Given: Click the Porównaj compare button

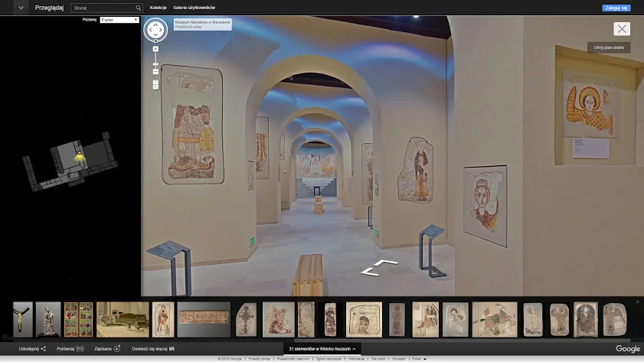Looking at the screenshot, I should coord(70,349).
